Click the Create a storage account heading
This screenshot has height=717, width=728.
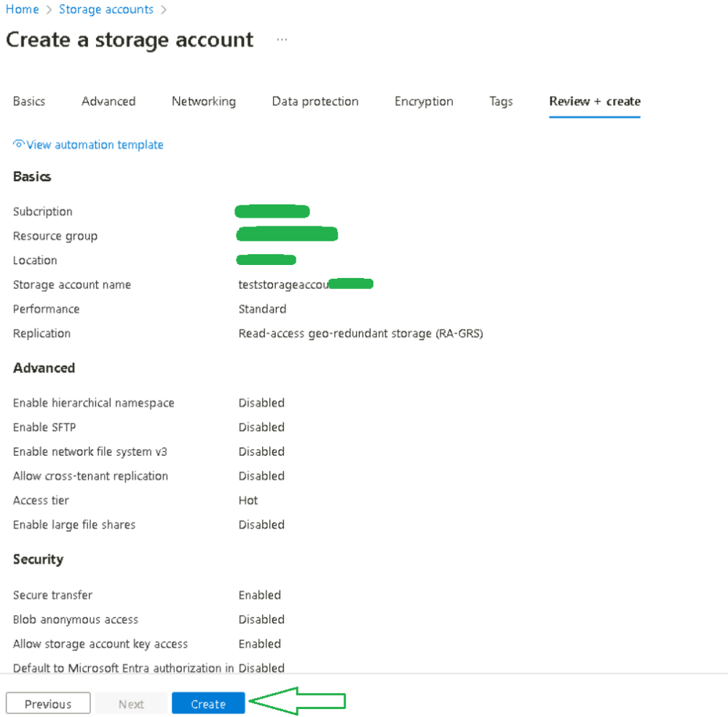pyautogui.click(x=130, y=40)
